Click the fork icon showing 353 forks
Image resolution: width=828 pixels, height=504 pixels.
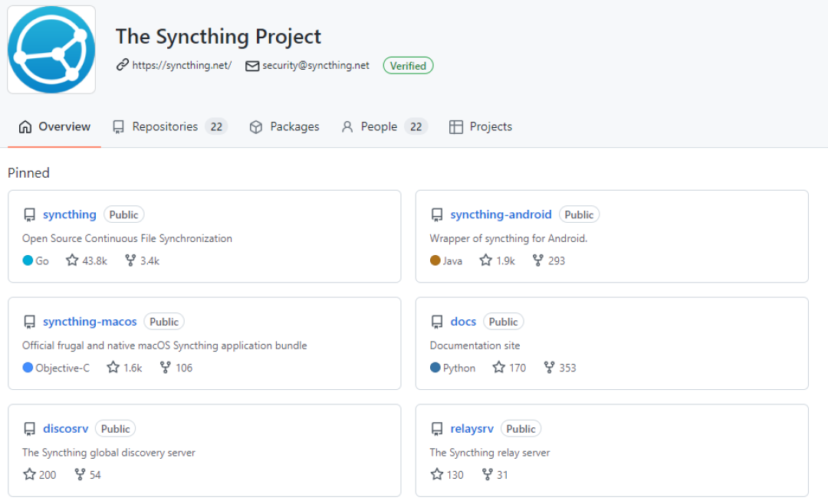point(549,368)
